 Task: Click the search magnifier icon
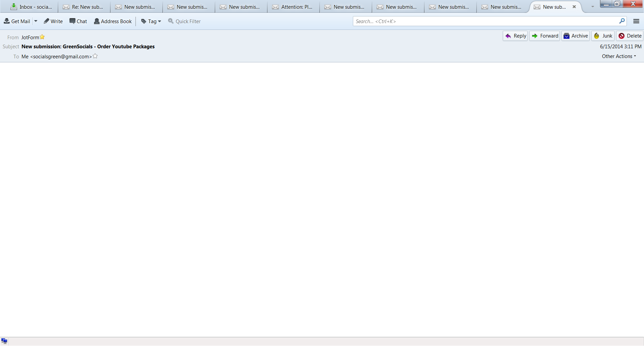(x=622, y=21)
